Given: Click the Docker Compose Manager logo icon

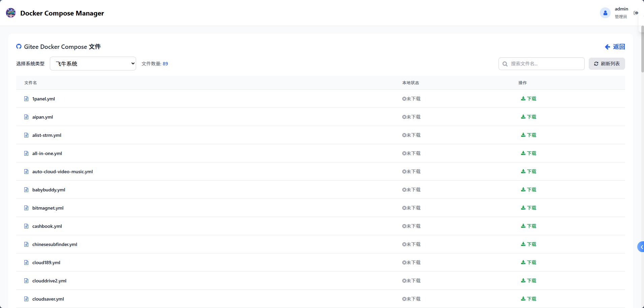Looking at the screenshot, I should pyautogui.click(x=11, y=13).
